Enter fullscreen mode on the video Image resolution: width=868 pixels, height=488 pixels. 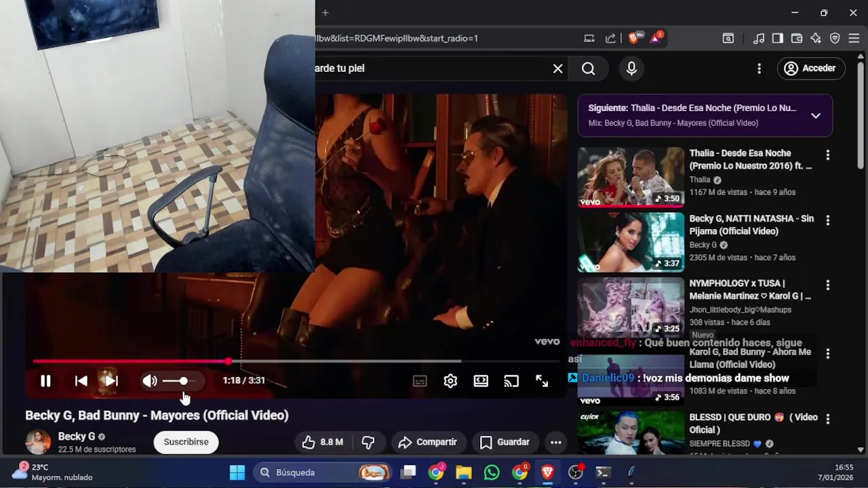(542, 381)
